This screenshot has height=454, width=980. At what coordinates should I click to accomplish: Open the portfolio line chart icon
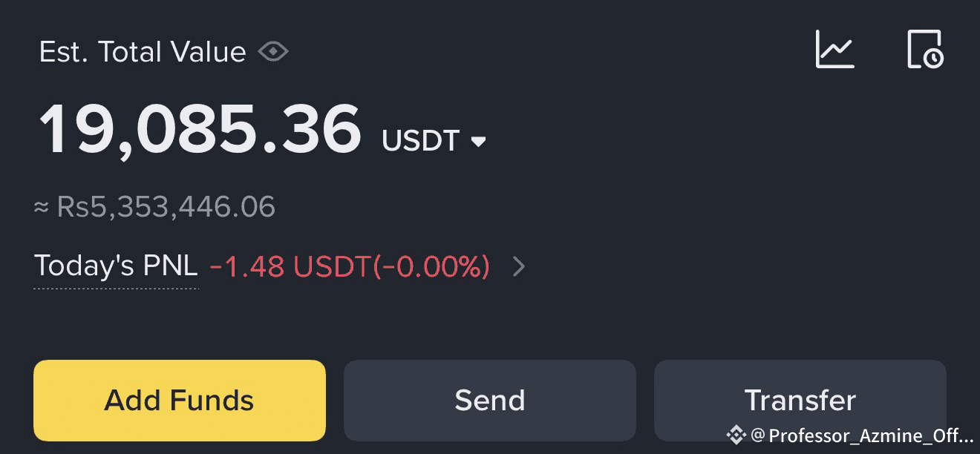[x=834, y=50]
